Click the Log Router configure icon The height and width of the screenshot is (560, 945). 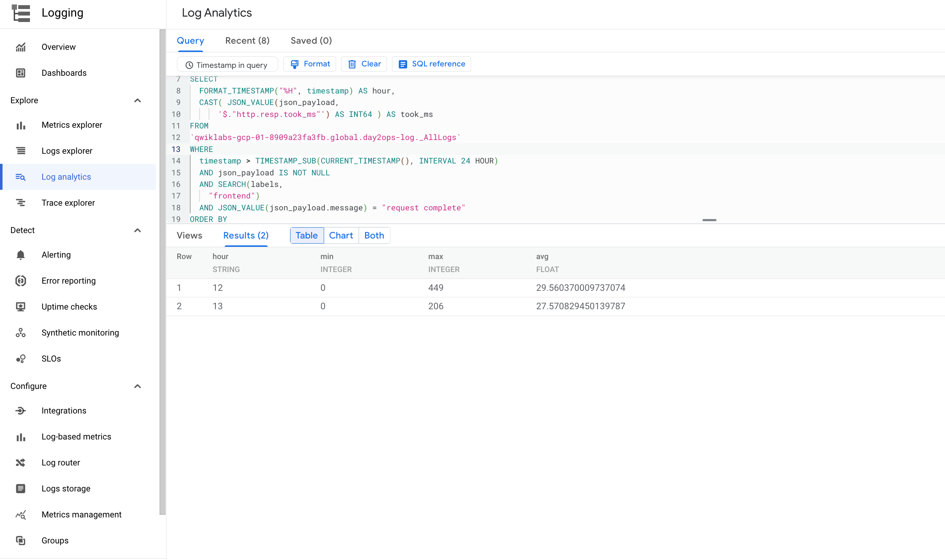[x=20, y=462]
